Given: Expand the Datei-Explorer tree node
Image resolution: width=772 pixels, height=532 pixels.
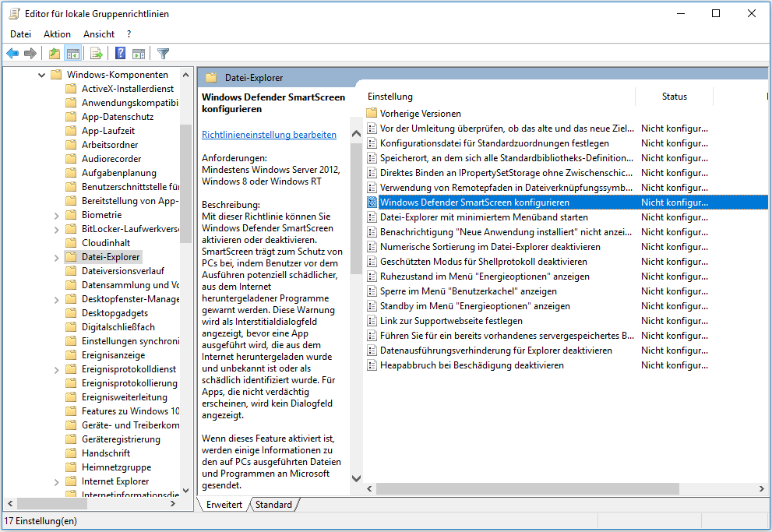Looking at the screenshot, I should (56, 257).
